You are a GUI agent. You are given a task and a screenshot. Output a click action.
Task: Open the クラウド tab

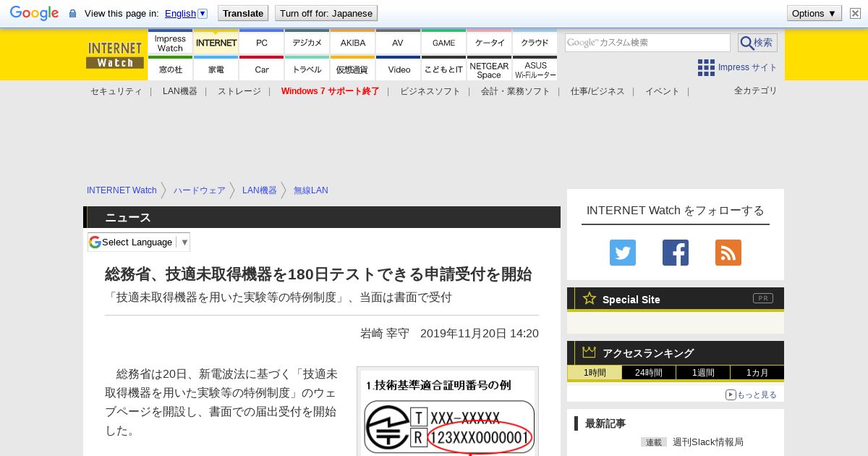click(x=535, y=43)
